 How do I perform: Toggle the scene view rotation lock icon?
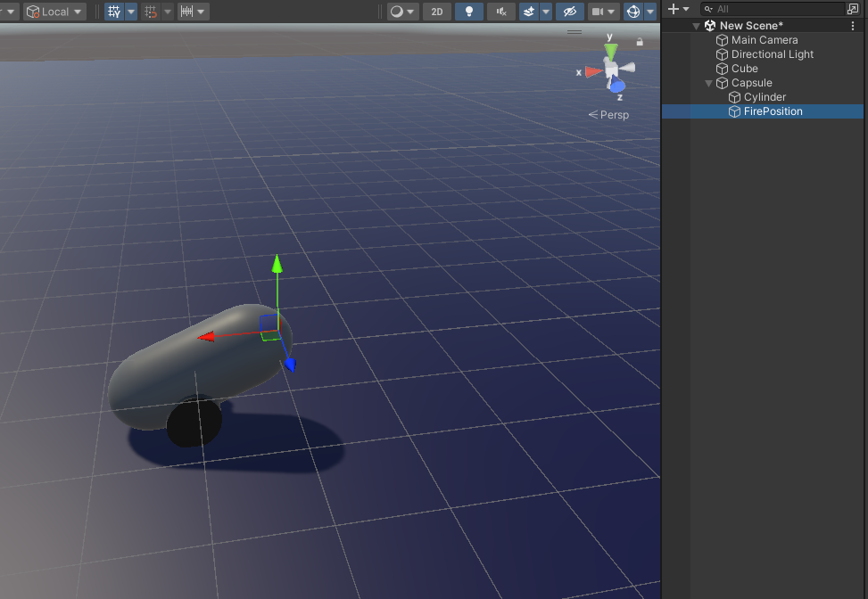click(x=640, y=42)
